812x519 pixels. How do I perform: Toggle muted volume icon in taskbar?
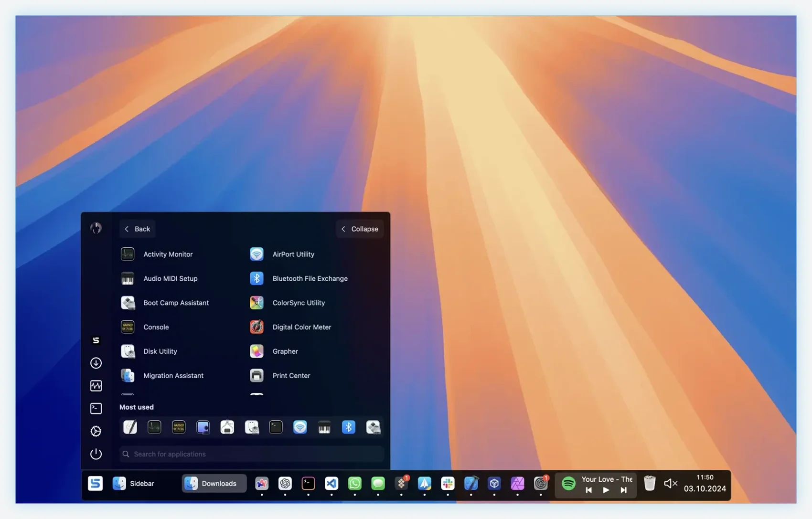tap(671, 484)
